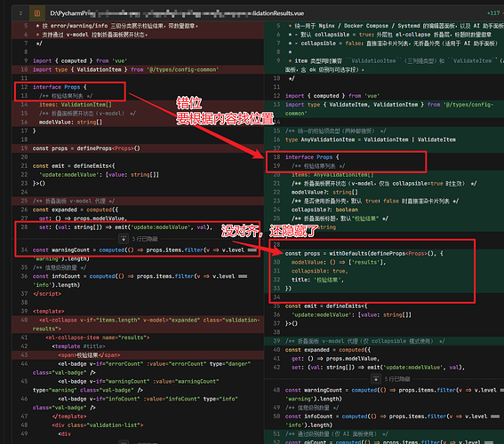The image size is (504, 444).
Task: Click left line 16 'modelValue: string[]'
Action: 70,122
